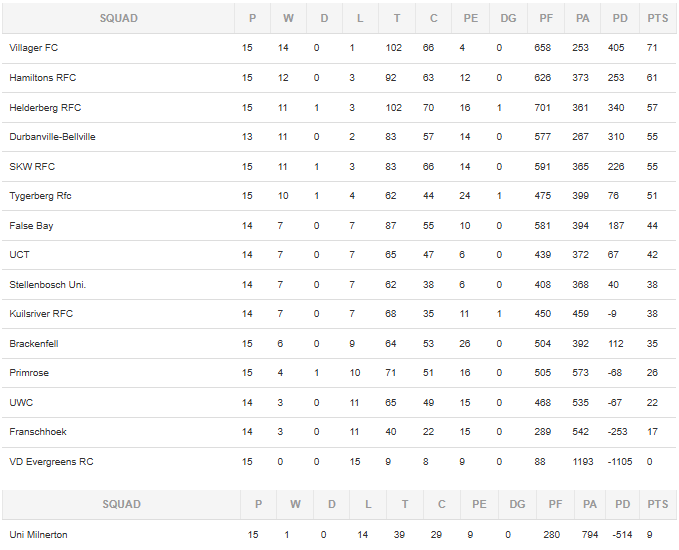Select the Villager FC team row
Screen dimensions: 679x550
click(339, 48)
